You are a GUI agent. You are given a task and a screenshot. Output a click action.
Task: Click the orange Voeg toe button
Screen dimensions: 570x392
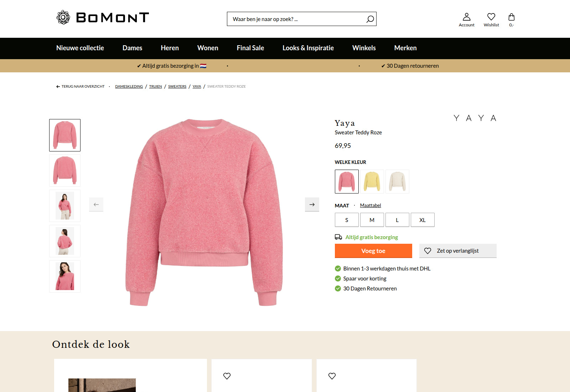[373, 251]
